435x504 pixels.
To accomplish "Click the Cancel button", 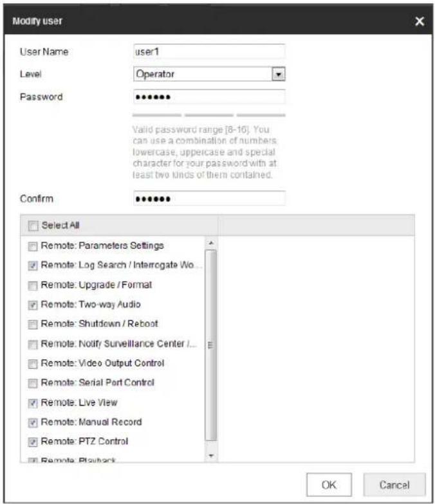I will [x=394, y=485].
